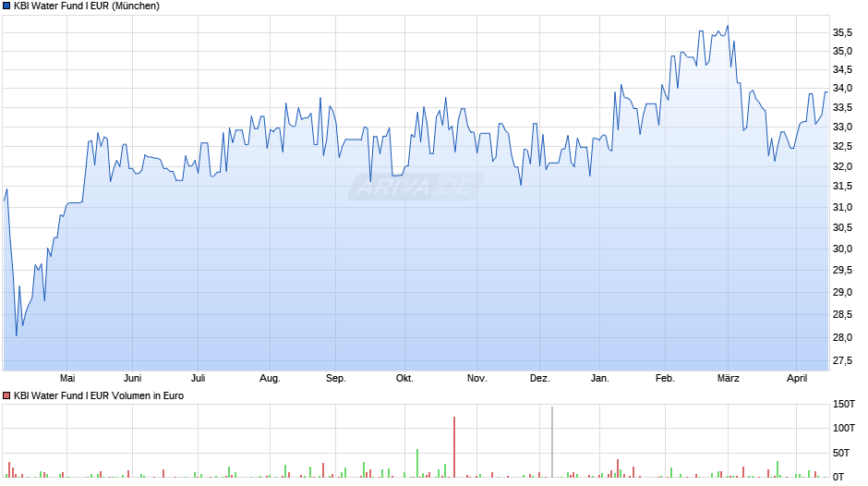
Task: Click the 'März' month label
Action: [x=728, y=378]
